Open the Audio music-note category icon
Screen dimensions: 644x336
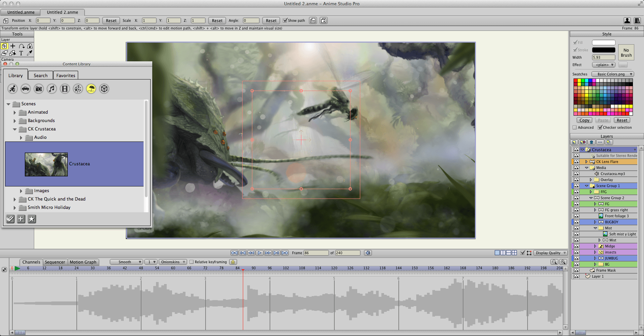pos(52,89)
